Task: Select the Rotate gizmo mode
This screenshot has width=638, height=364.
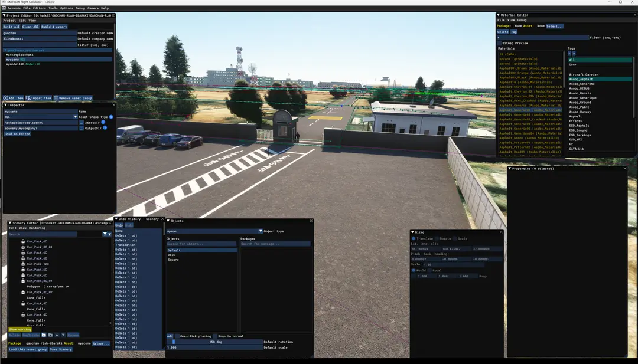Action: [x=437, y=238]
